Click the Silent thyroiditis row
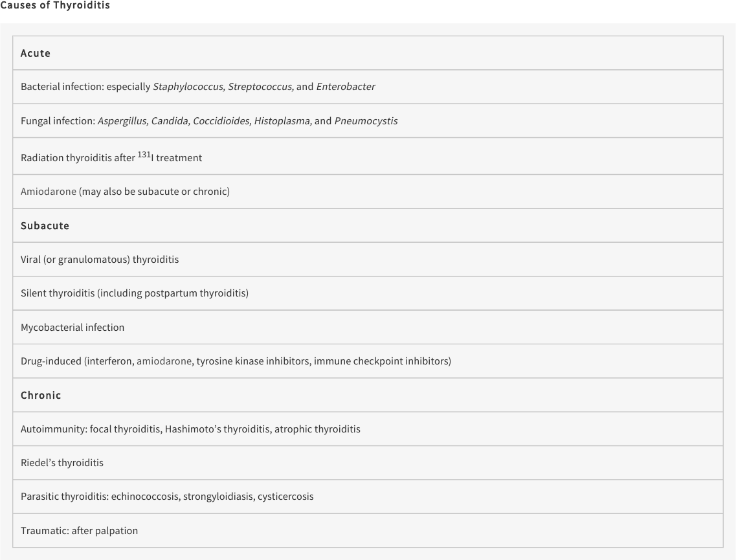The width and height of the screenshot is (736, 560). point(368,293)
